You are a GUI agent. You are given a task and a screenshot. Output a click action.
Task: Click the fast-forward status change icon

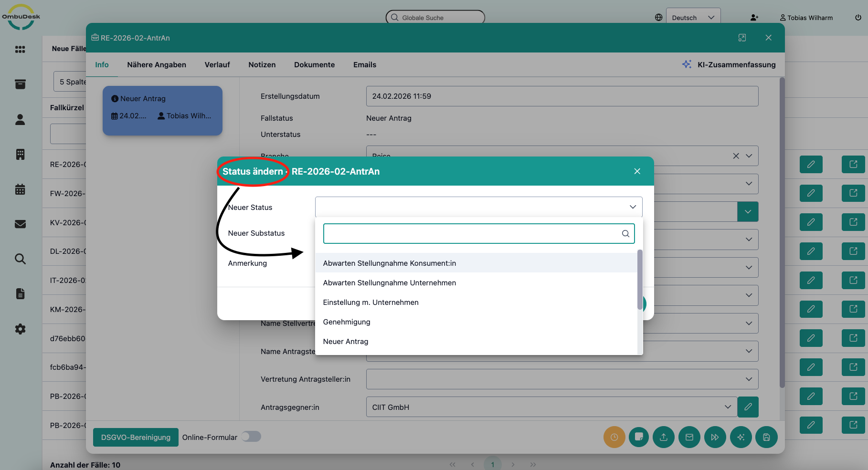pyautogui.click(x=715, y=437)
